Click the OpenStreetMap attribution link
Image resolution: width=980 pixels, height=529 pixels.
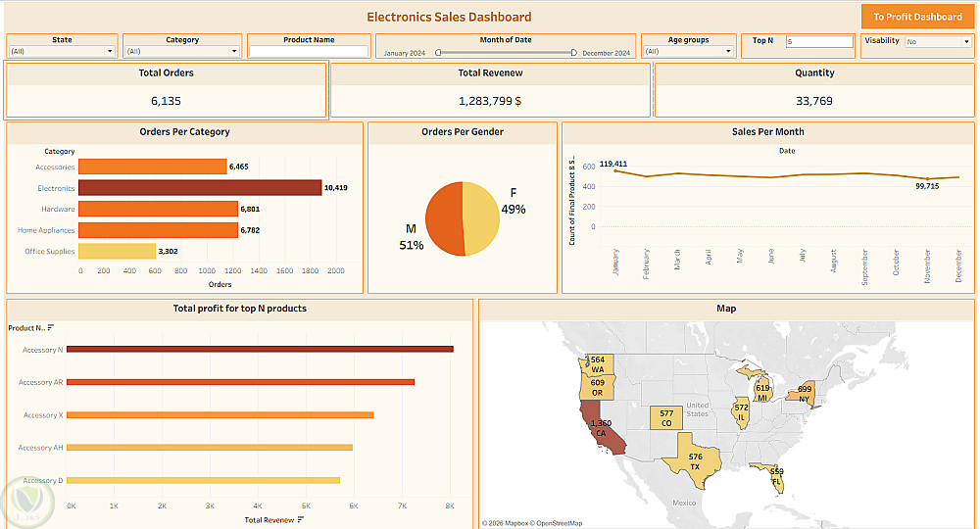pyautogui.click(x=559, y=523)
